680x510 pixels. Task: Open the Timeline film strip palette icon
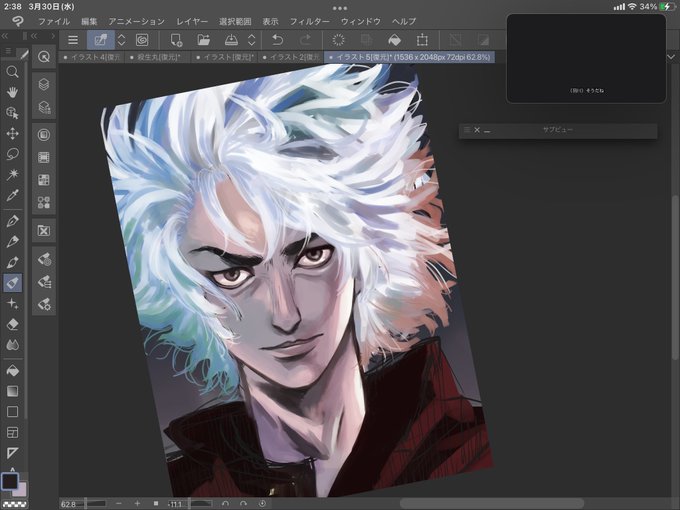[44, 157]
